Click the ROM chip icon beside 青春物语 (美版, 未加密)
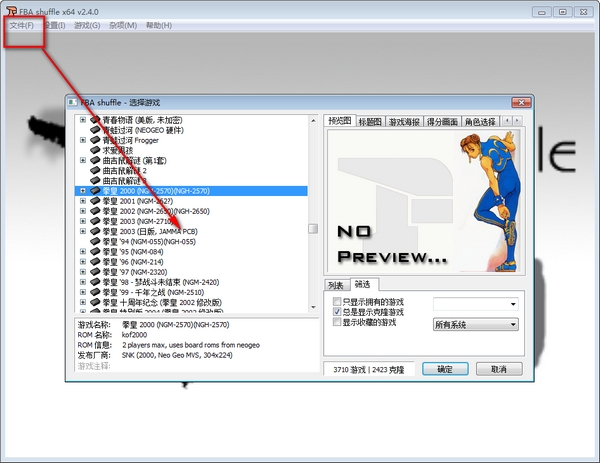 pyautogui.click(x=95, y=120)
